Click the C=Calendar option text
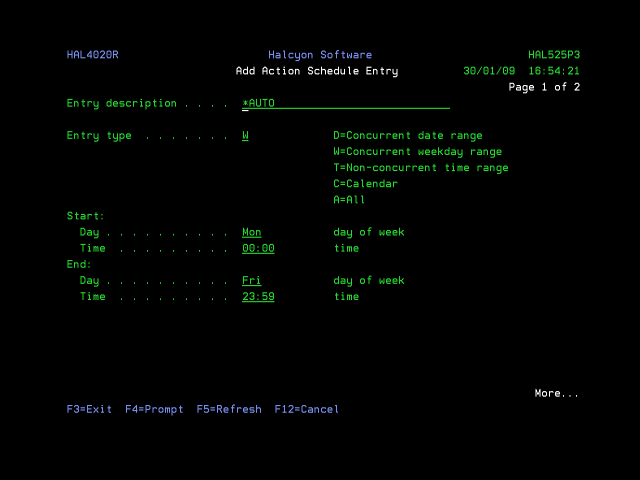The width and height of the screenshot is (640, 480). tap(365, 183)
